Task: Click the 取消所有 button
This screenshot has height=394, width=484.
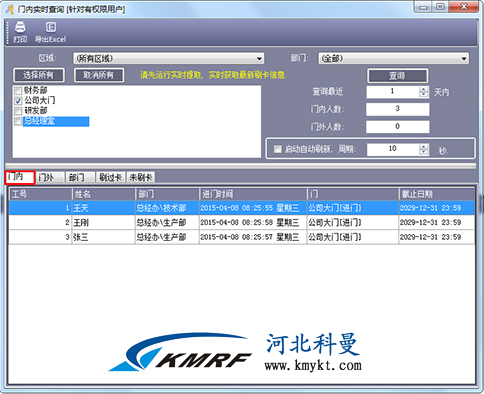Action: pyautogui.click(x=99, y=75)
